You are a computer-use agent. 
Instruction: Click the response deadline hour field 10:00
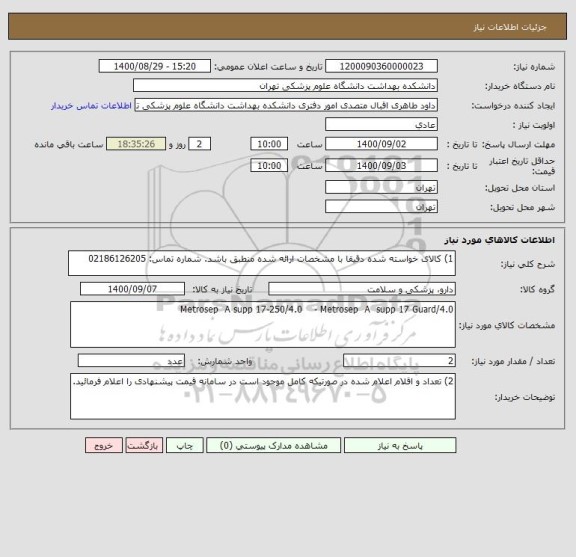tap(269, 144)
